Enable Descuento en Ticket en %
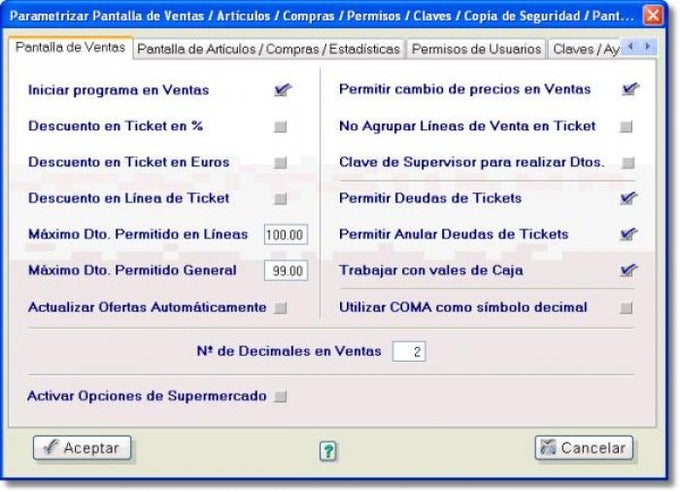The image size is (680, 492). pos(280,127)
